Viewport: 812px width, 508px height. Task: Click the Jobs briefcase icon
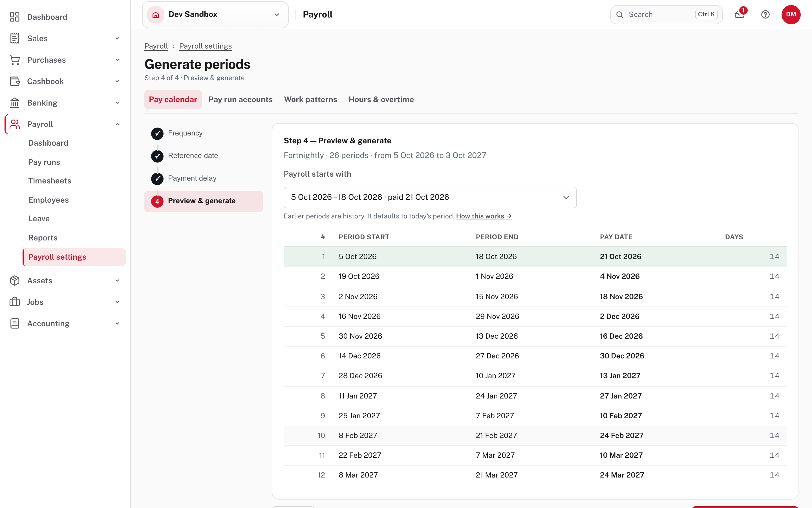pyautogui.click(x=14, y=302)
